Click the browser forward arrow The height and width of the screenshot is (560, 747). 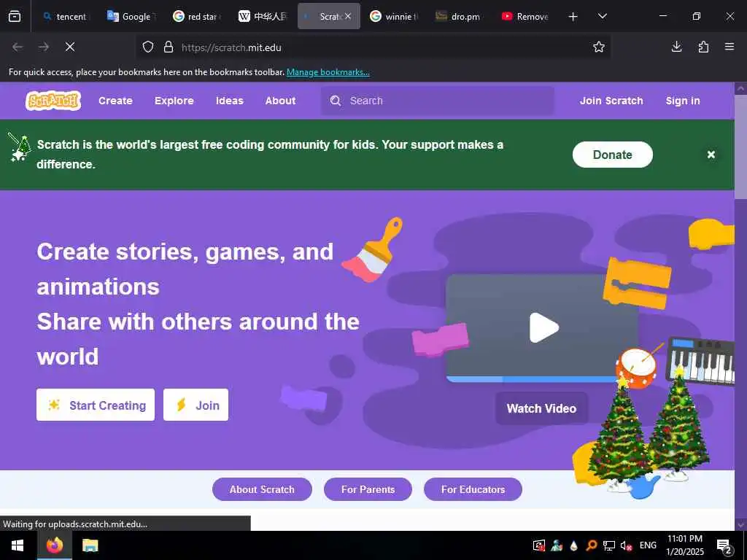coord(44,47)
